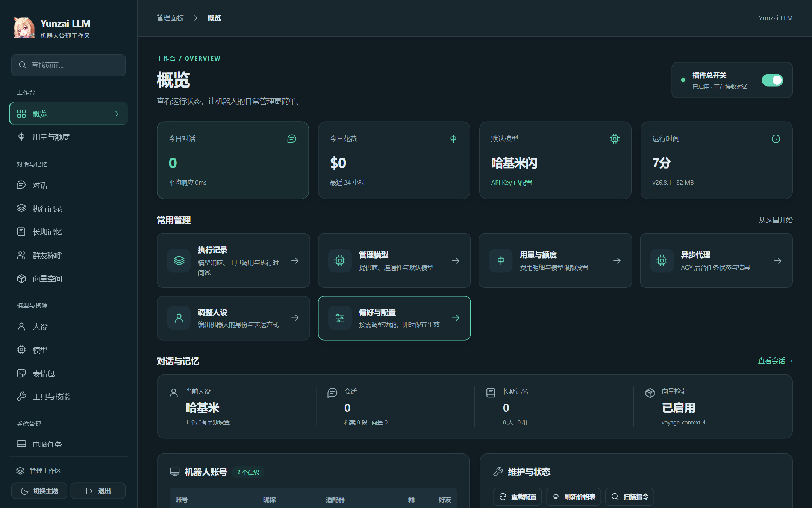Click the sliders icon on 偏好与配置 card
The height and width of the screenshot is (508, 812).
point(340,318)
